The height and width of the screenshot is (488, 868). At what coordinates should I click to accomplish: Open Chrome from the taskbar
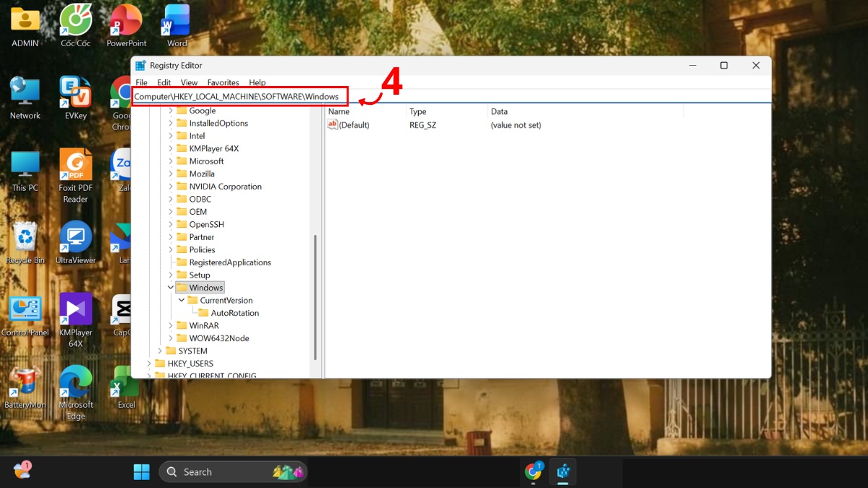(534, 471)
